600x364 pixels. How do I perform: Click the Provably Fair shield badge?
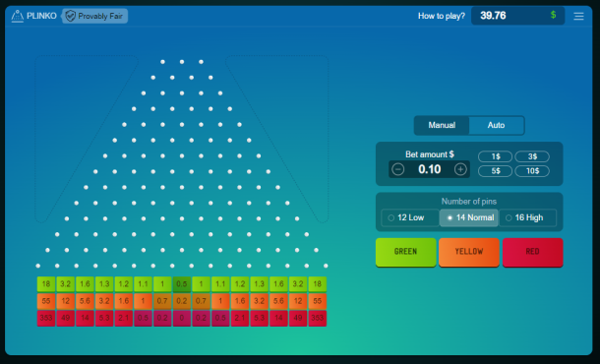pyautogui.click(x=94, y=16)
